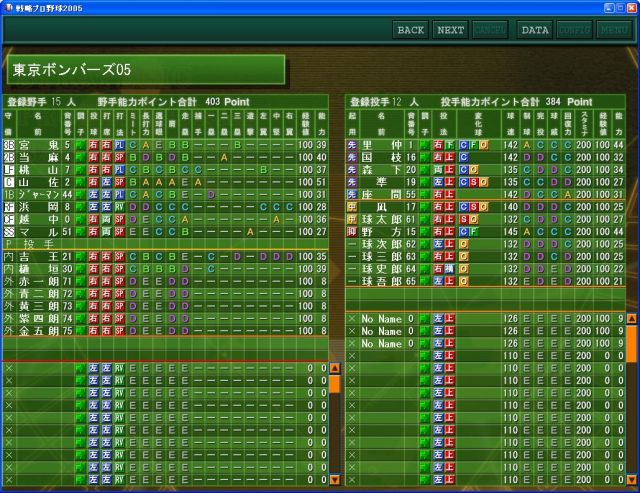Click the 登録野手 15 人 header

point(41,102)
